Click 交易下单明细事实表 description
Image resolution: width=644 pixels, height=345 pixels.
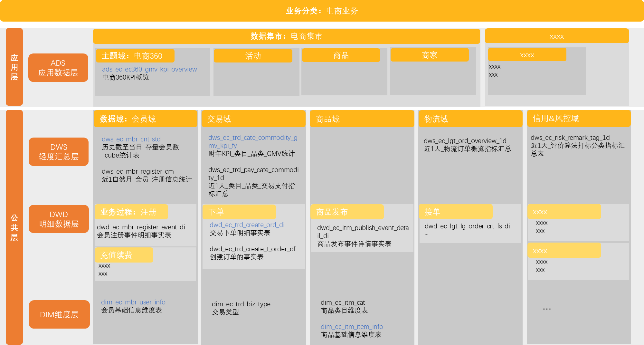(240, 233)
